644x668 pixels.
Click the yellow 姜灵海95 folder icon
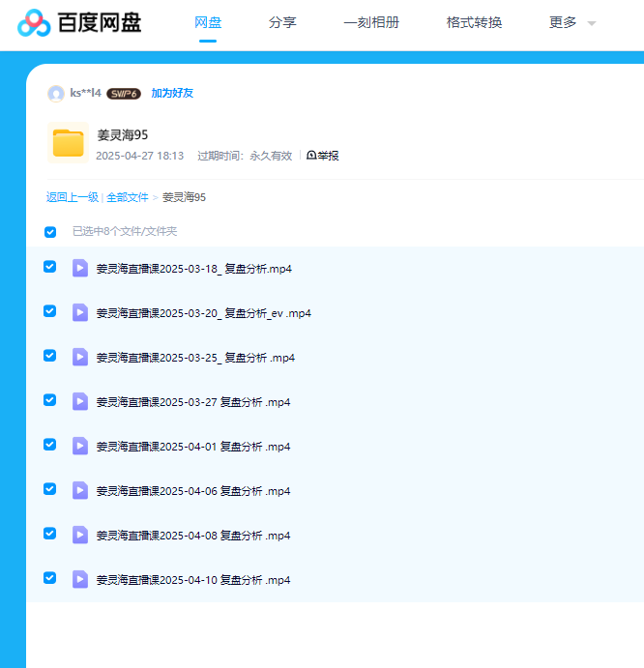[x=68, y=143]
